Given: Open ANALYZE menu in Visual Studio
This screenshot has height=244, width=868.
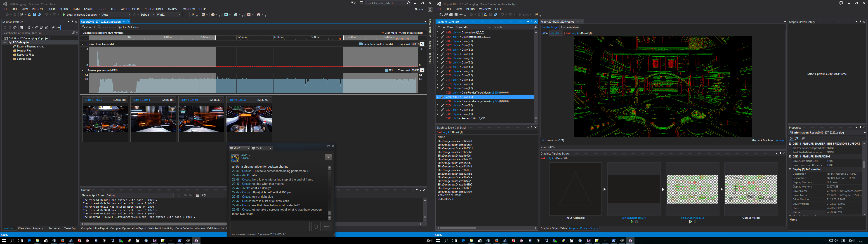Looking at the screenshot, I should pos(173,9).
